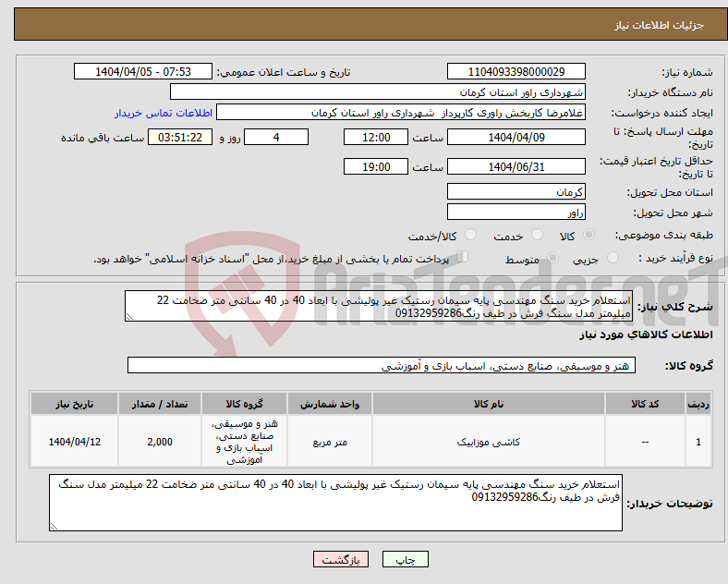Click the ردیف column header
Viewport: 728px width, 584px height.
coord(698,404)
